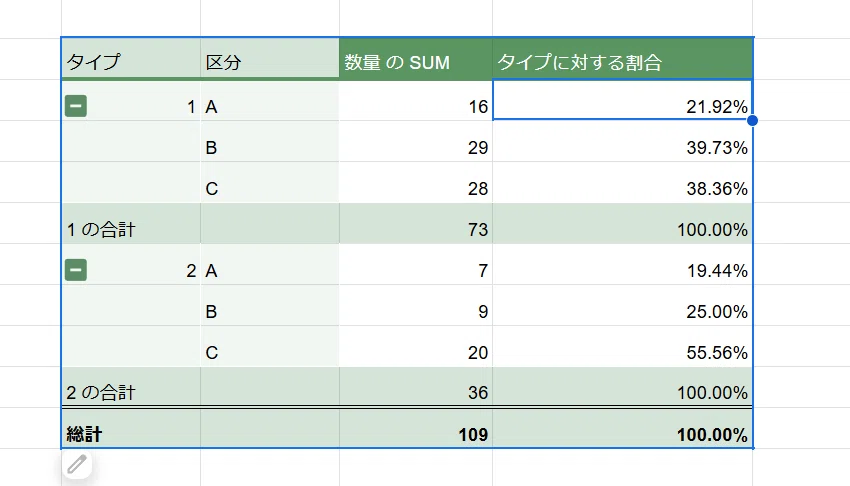Select the cell showing 19.44%
850x486 pixels.
tap(622, 264)
